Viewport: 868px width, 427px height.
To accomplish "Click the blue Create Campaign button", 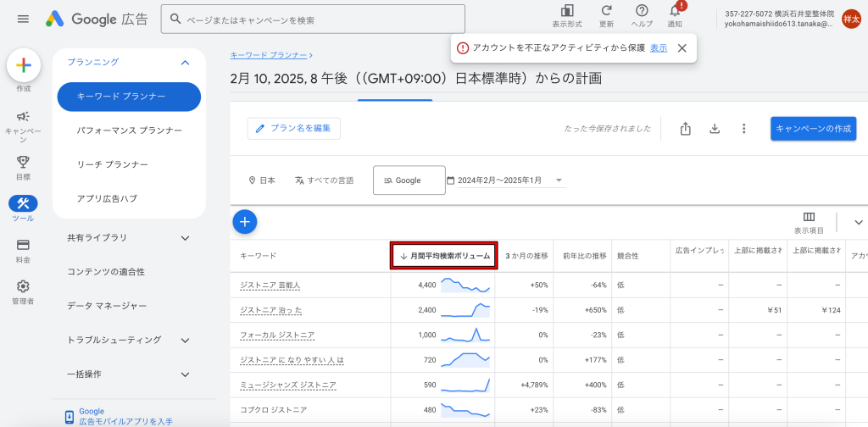I will pos(813,129).
